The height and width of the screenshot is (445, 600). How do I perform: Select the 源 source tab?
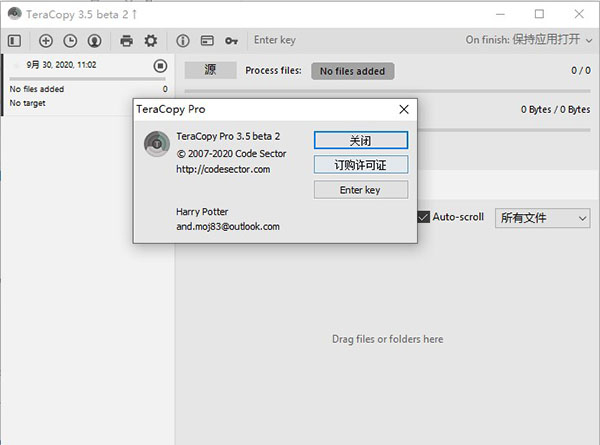coord(210,70)
